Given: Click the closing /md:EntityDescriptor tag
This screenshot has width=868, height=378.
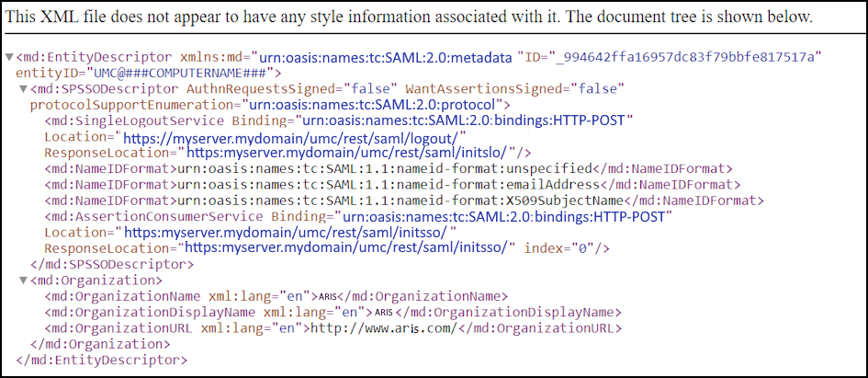Looking at the screenshot, I should [x=102, y=361].
